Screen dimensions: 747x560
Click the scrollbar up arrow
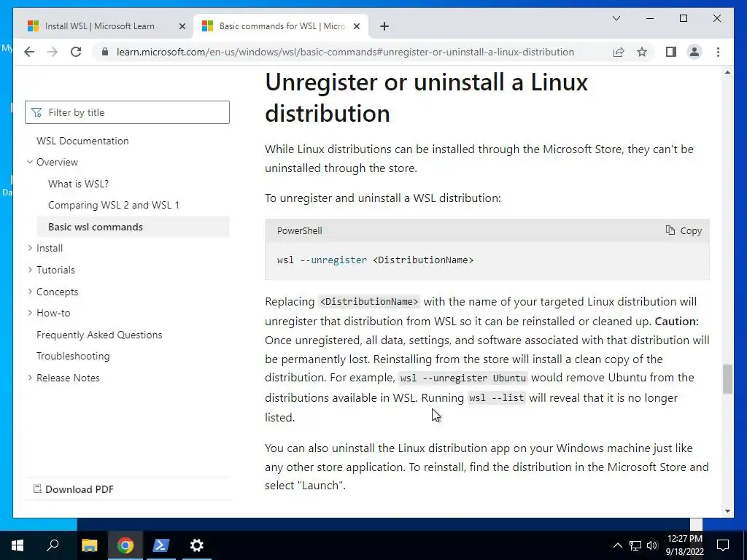(x=727, y=72)
